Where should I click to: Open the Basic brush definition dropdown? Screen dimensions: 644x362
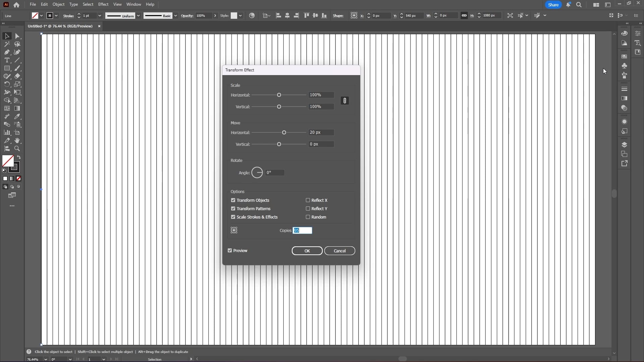(175, 15)
